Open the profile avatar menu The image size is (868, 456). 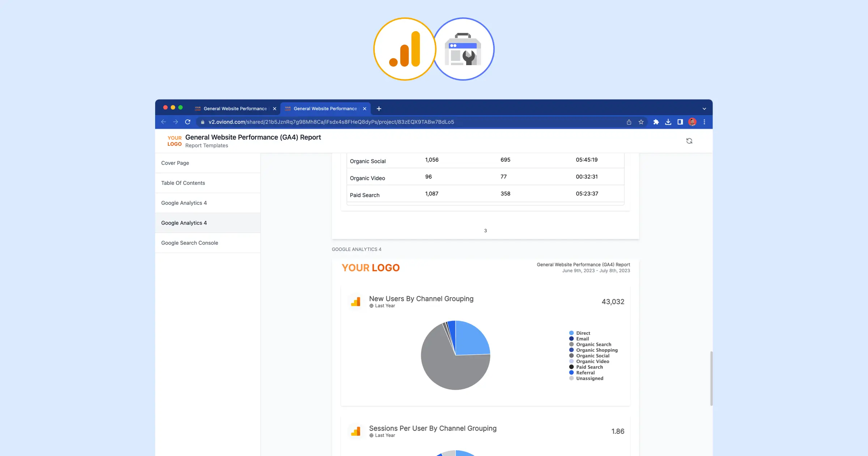click(692, 122)
